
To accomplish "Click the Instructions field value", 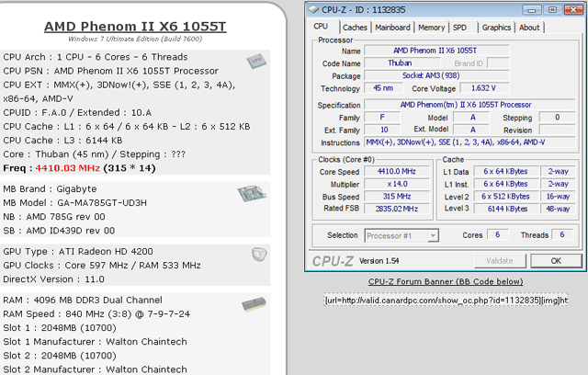I will [469, 142].
